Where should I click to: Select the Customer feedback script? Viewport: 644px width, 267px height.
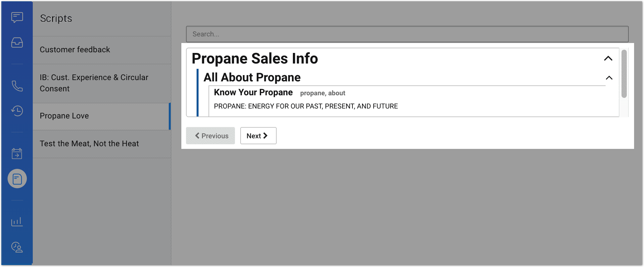coord(75,50)
